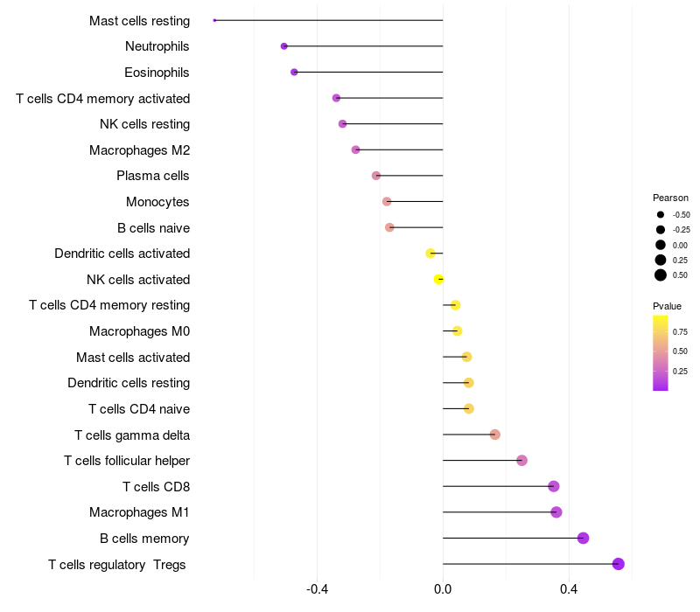Click the Plasma cells axis label

pyautogui.click(x=152, y=176)
